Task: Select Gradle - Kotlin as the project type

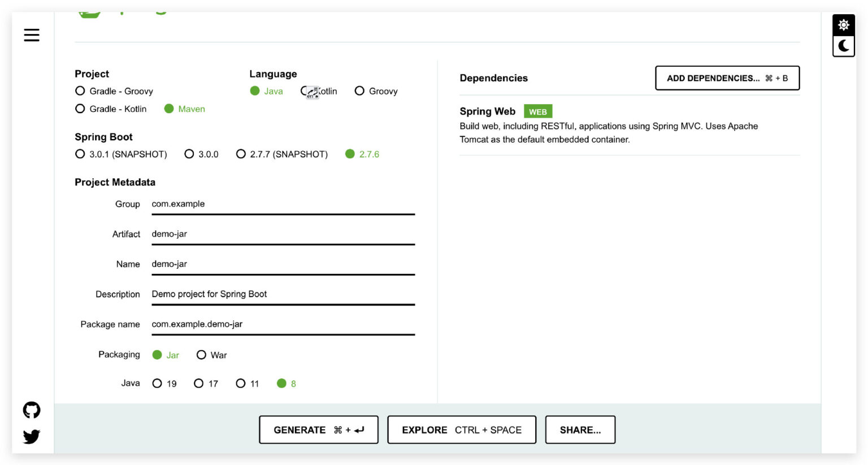Action: (80, 109)
